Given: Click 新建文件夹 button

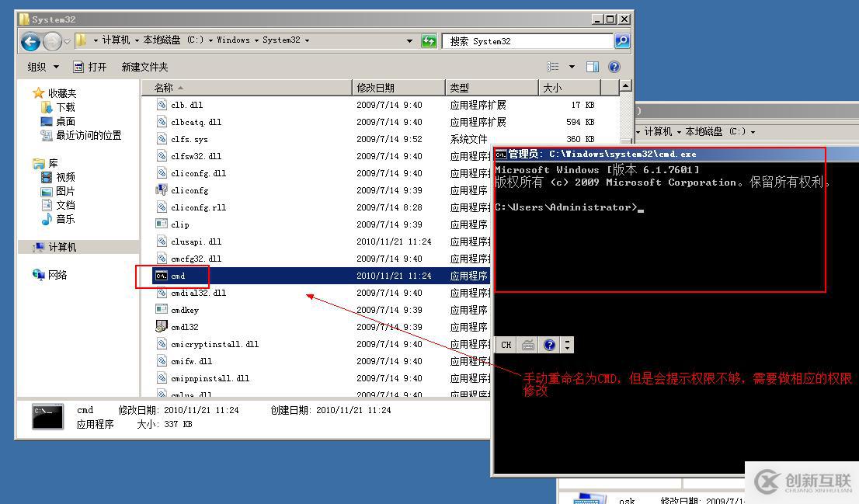Looking at the screenshot, I should tap(144, 67).
